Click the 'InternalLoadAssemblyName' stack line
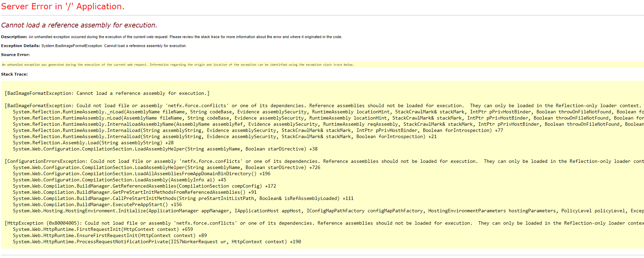This screenshot has height=258, width=644. click(x=328, y=124)
